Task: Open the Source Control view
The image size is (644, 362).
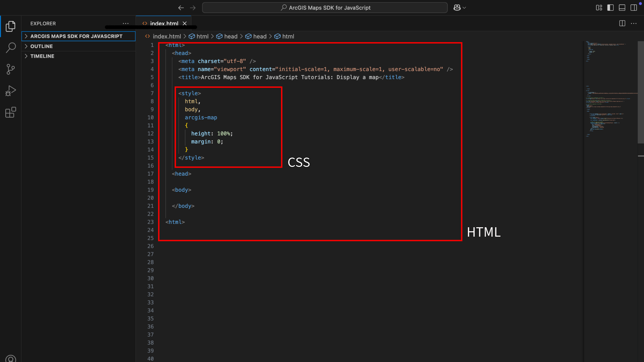Action: (x=10, y=69)
